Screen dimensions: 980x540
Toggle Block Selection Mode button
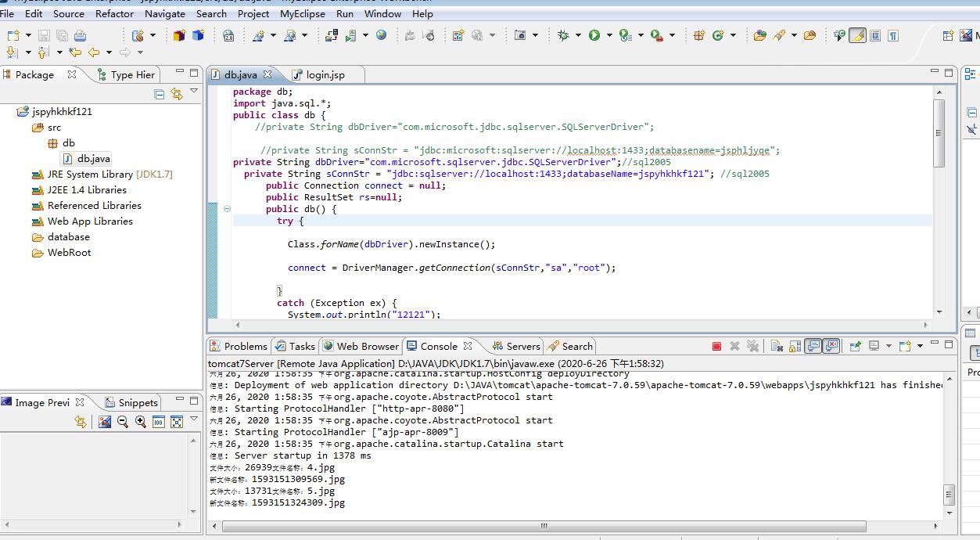click(x=874, y=35)
